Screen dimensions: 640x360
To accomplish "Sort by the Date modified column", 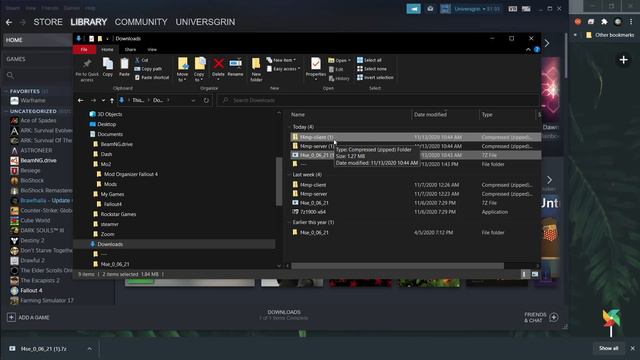I will point(430,115).
